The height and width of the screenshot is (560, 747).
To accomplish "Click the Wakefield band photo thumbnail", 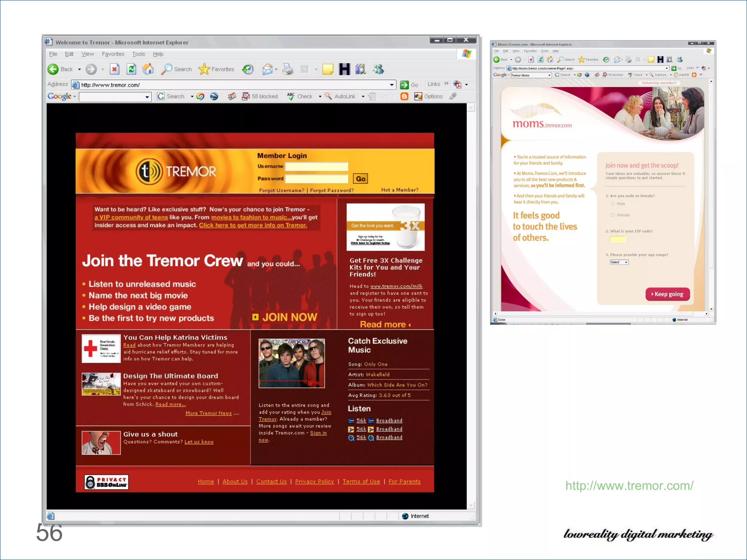I will (x=291, y=363).
